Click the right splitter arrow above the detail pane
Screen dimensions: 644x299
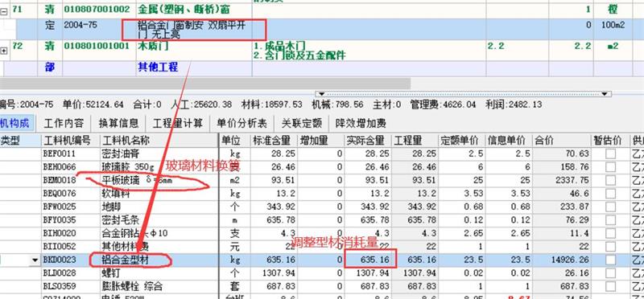605,94
